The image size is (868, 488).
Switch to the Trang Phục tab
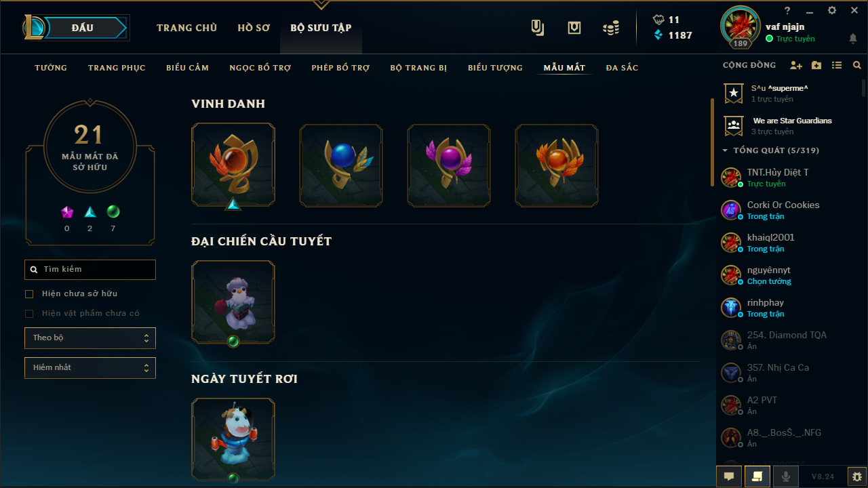click(x=112, y=68)
